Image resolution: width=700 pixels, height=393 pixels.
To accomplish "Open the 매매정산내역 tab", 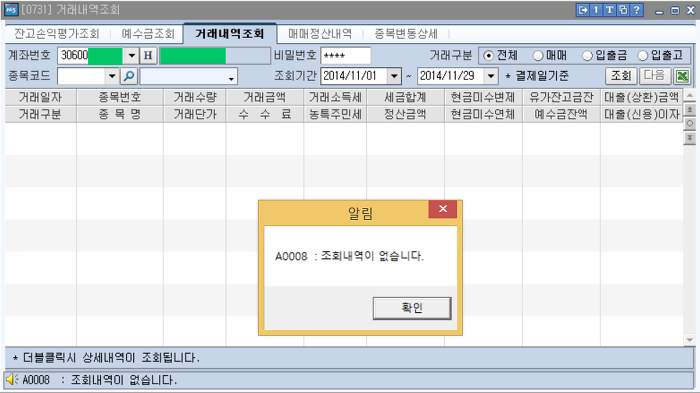I will coord(320,34).
